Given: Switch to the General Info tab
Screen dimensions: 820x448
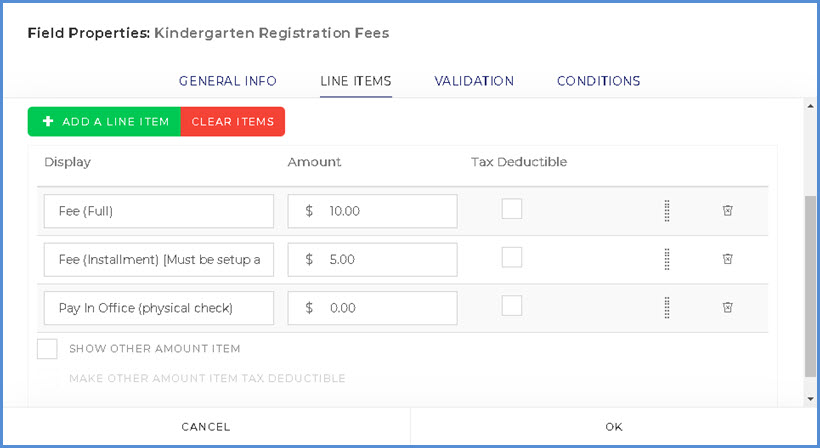Looking at the screenshot, I should (x=228, y=81).
